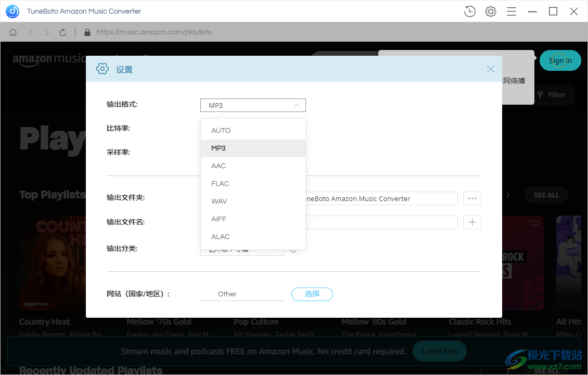588x375 pixels.
Task: Click Sign In on Amazon Music
Action: pos(560,60)
